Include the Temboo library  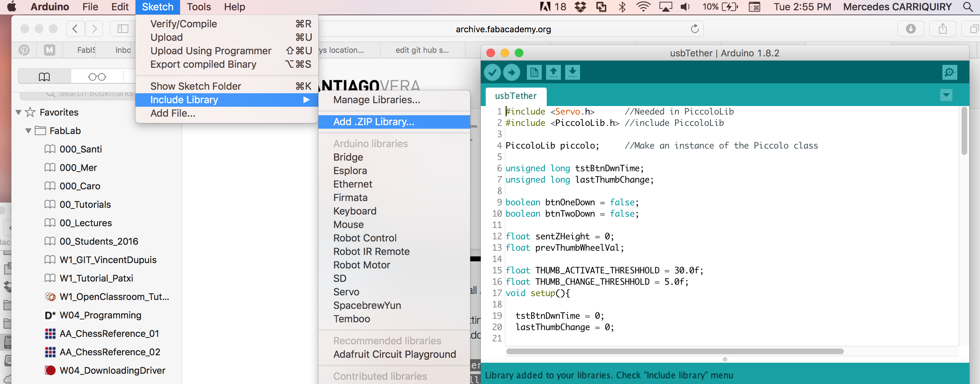[394, 319]
